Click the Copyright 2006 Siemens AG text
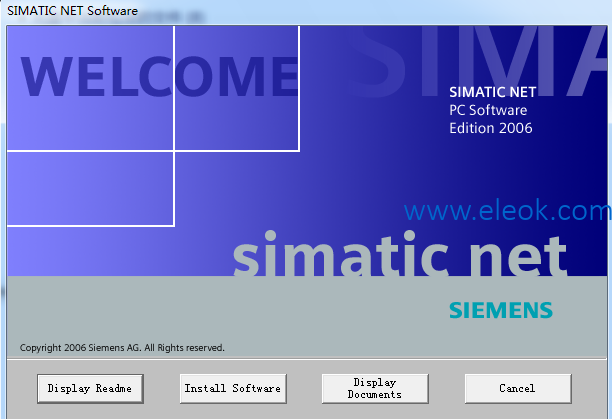The width and height of the screenshot is (612, 419). pos(122,348)
